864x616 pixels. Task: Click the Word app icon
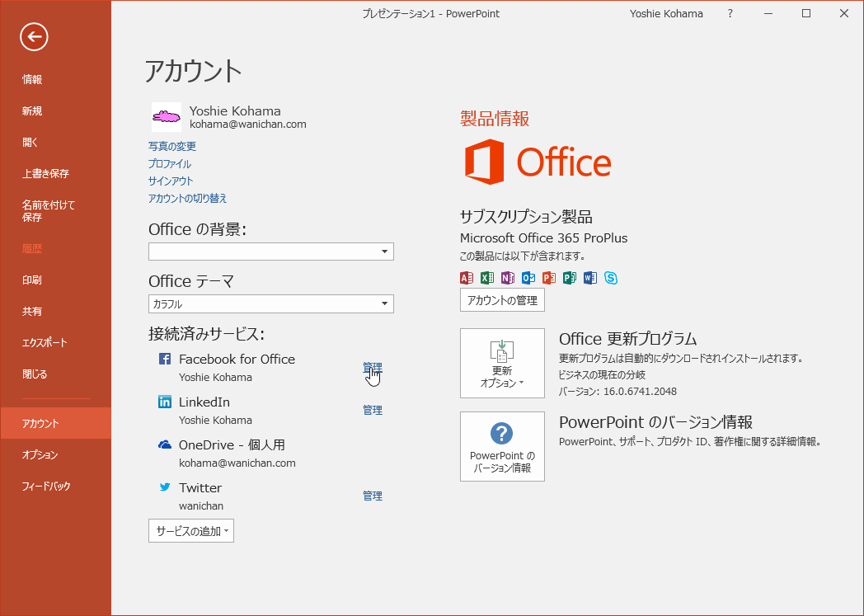point(590,278)
